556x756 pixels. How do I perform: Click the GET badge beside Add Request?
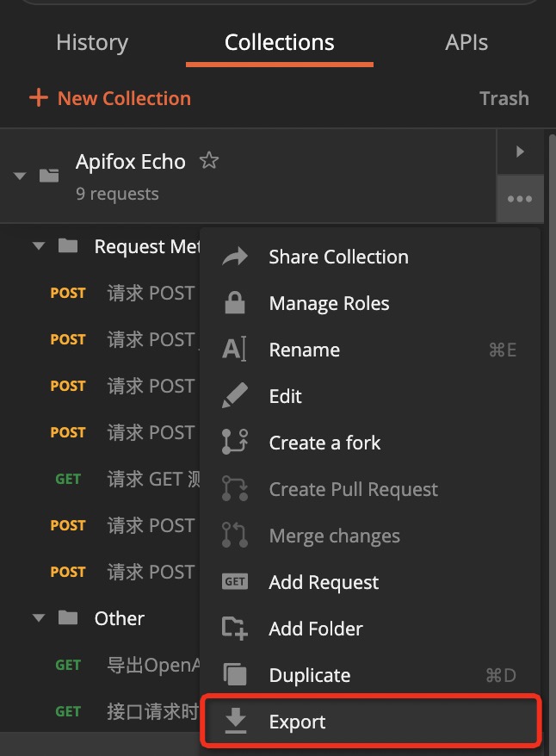pyautogui.click(x=233, y=582)
